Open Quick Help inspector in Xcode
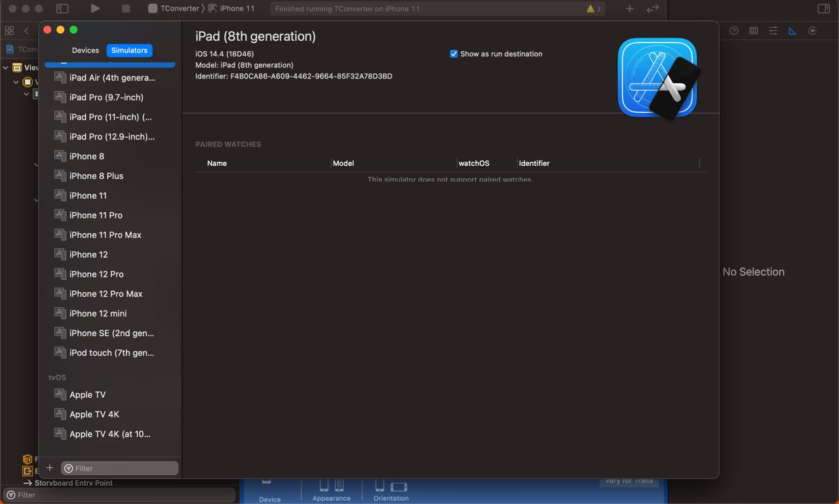 tap(734, 31)
